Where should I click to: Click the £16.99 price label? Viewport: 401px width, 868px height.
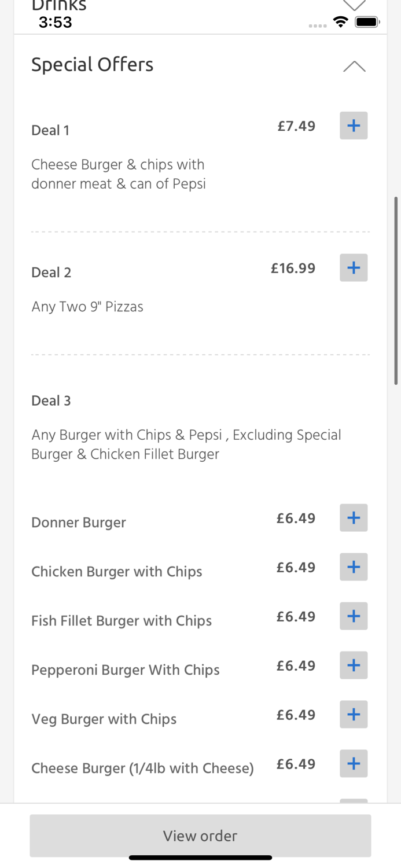click(x=293, y=268)
